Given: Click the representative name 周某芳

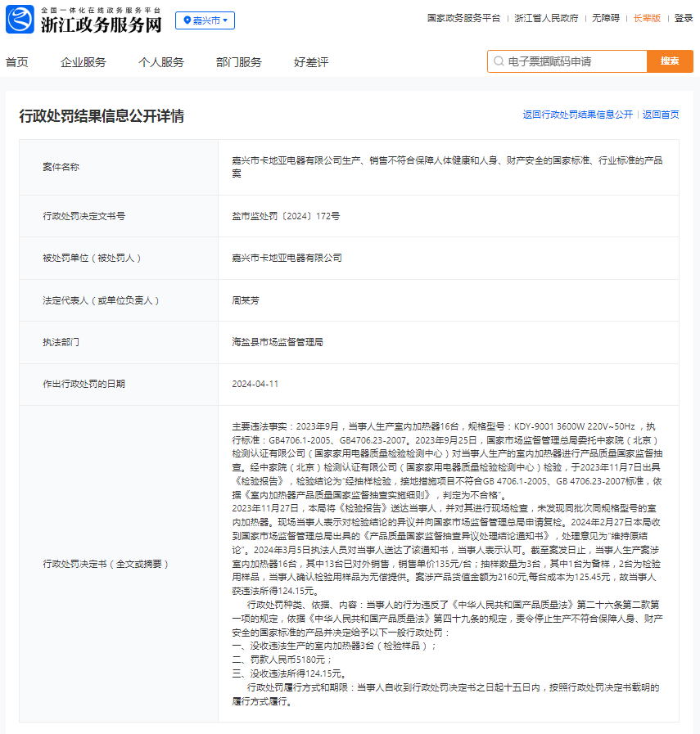Looking at the screenshot, I should (x=246, y=300).
